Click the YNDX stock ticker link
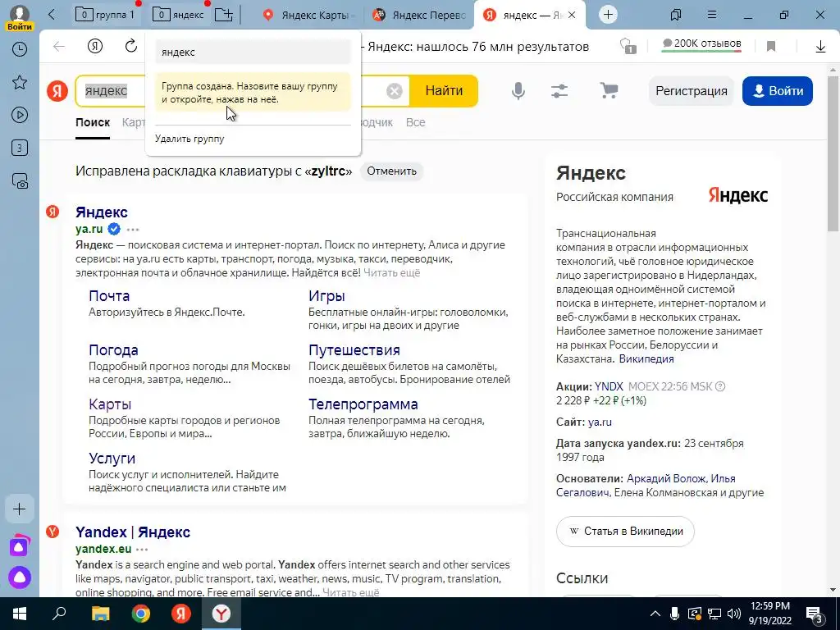The width and height of the screenshot is (840, 630). pos(609,386)
